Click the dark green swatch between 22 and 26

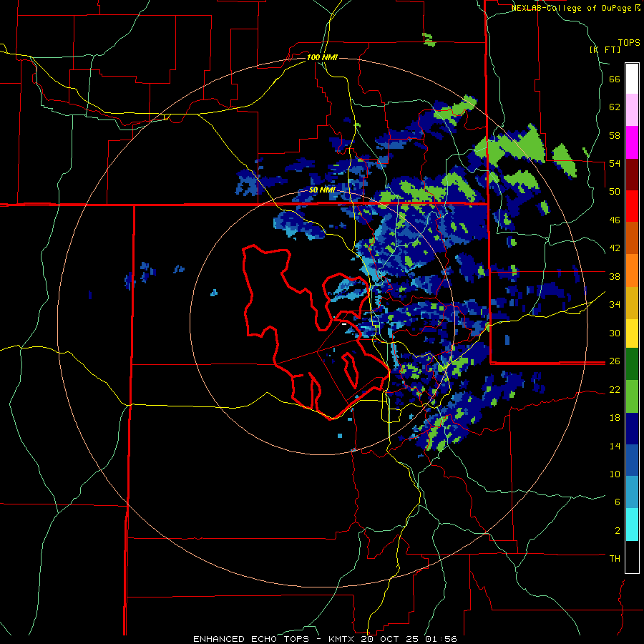632,364
